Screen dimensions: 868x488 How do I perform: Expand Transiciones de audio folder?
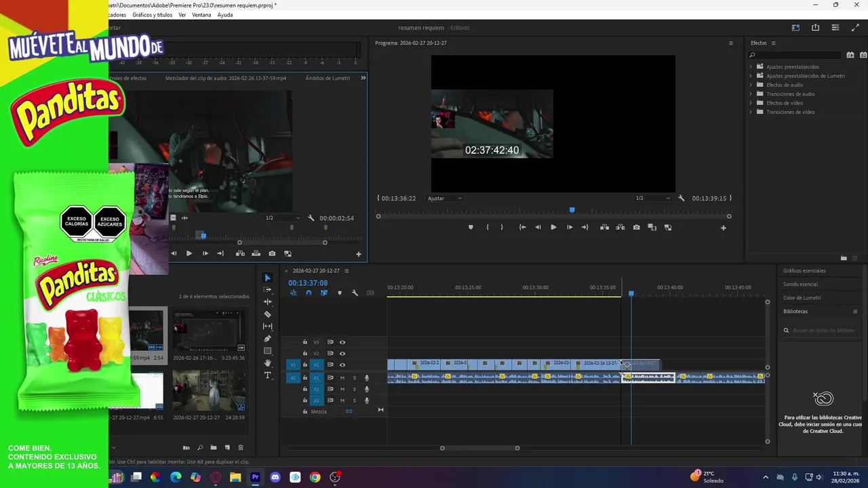(x=751, y=94)
